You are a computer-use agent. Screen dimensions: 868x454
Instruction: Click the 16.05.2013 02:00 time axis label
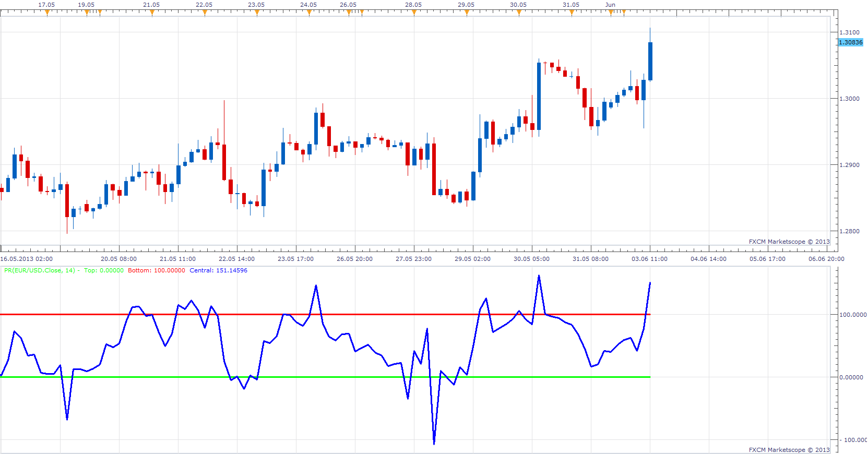[x=27, y=259]
